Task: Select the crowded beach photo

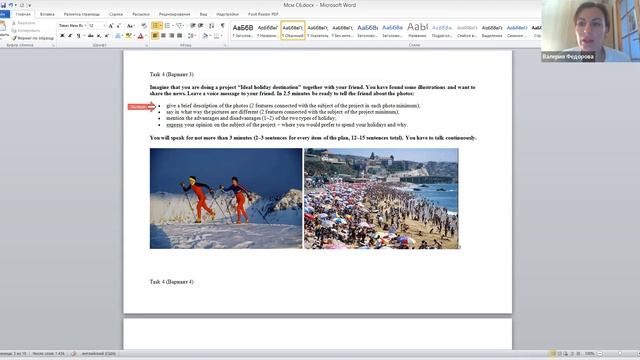Action: coord(381,198)
